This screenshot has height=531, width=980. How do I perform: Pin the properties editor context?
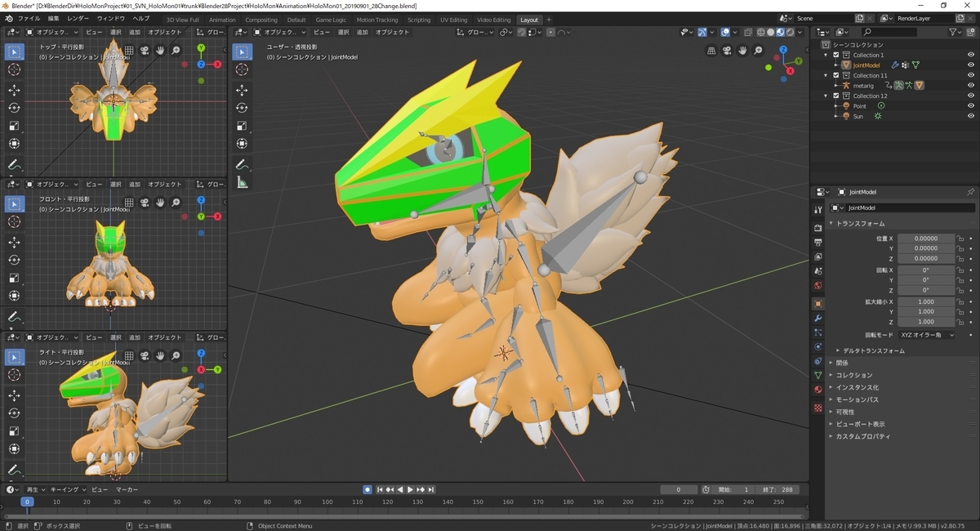pyautogui.click(x=970, y=192)
